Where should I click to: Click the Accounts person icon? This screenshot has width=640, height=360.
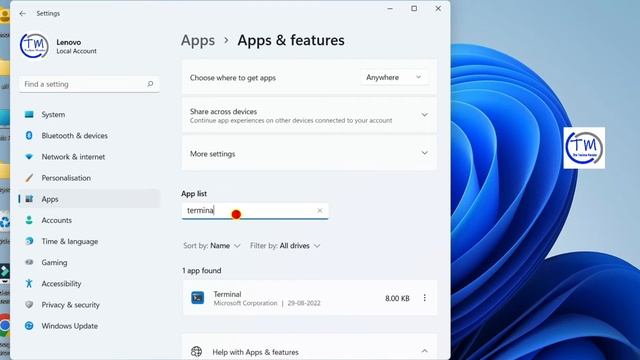click(29, 220)
